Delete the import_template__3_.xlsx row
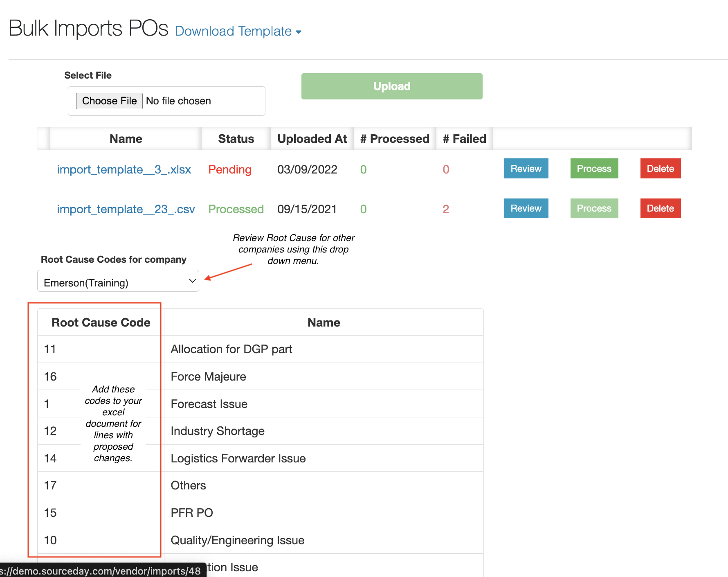The width and height of the screenshot is (728, 577). point(660,169)
